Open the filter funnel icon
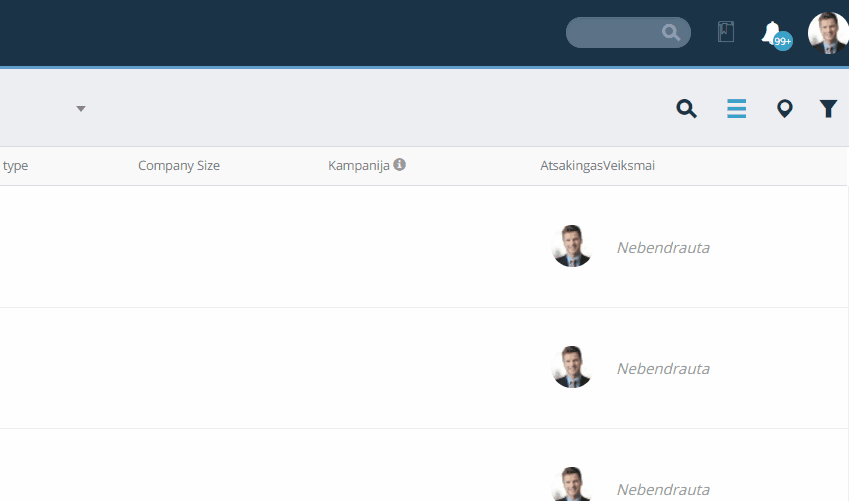This screenshot has height=501, width=849. point(828,108)
